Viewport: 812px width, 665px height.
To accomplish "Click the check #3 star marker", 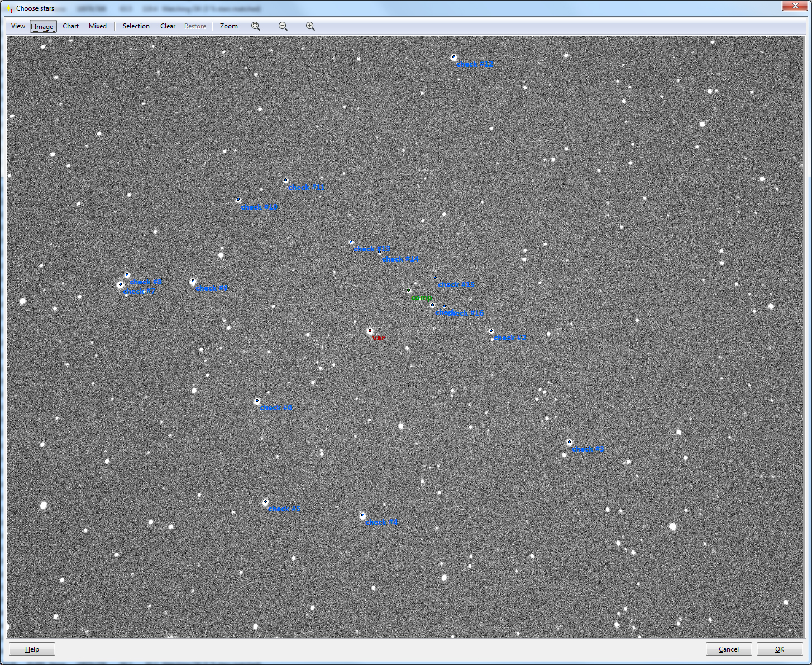I will pos(570,442).
